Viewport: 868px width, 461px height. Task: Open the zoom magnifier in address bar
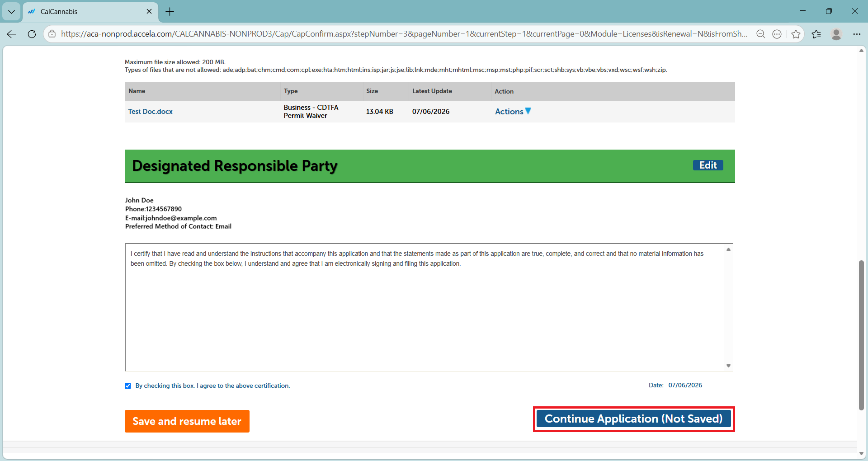761,34
